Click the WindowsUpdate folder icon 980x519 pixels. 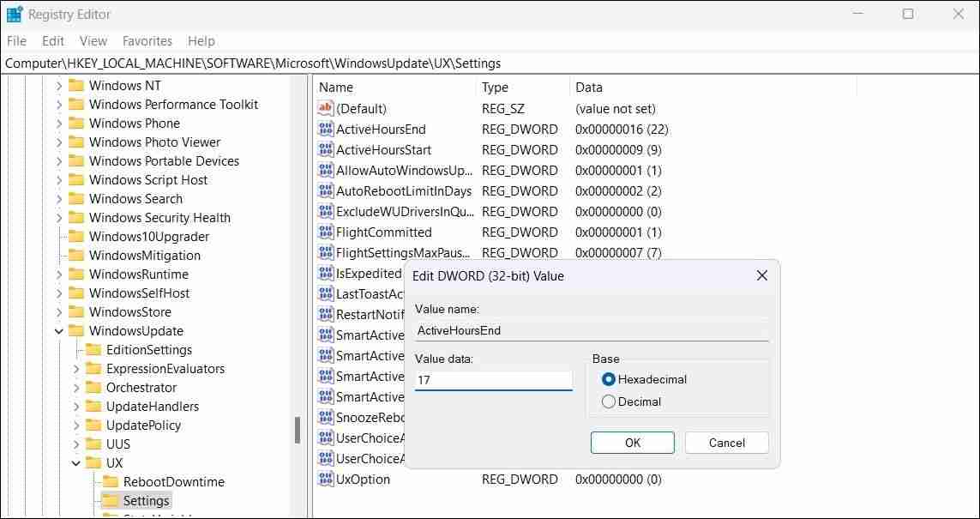(76, 330)
